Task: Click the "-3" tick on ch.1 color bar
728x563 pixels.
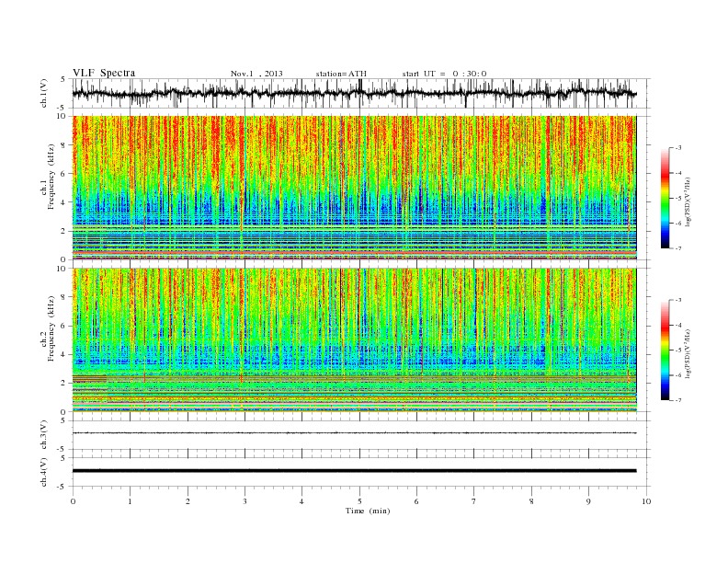Action: click(677, 148)
